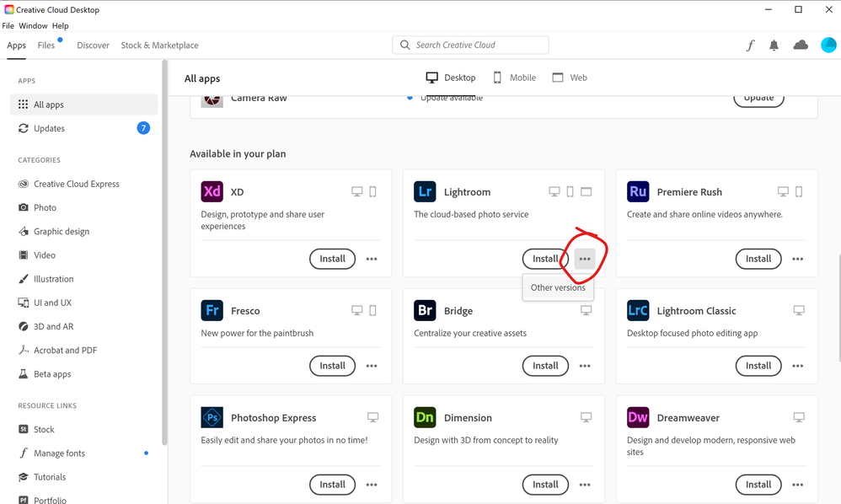Click the Bridge app icon
The width and height of the screenshot is (841, 504).
pos(425,310)
